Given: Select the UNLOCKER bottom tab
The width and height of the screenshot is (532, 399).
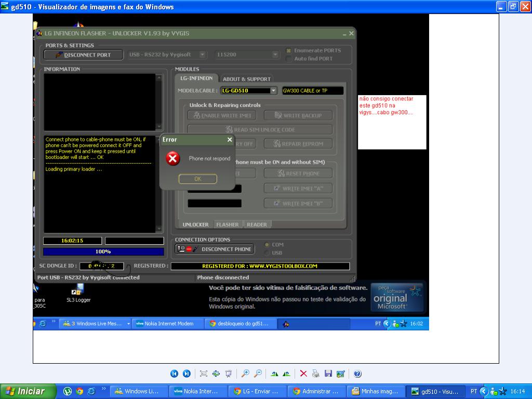Looking at the screenshot, I should (195, 224).
